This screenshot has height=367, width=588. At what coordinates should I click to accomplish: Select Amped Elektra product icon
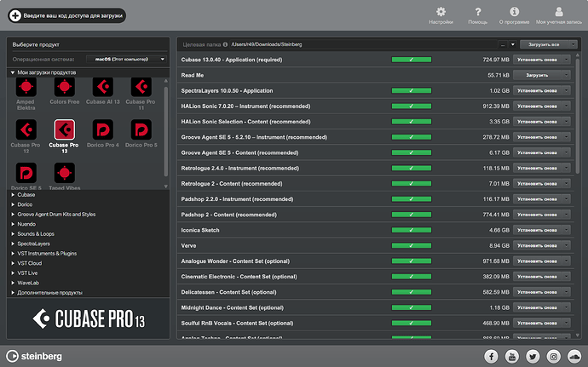(x=26, y=87)
